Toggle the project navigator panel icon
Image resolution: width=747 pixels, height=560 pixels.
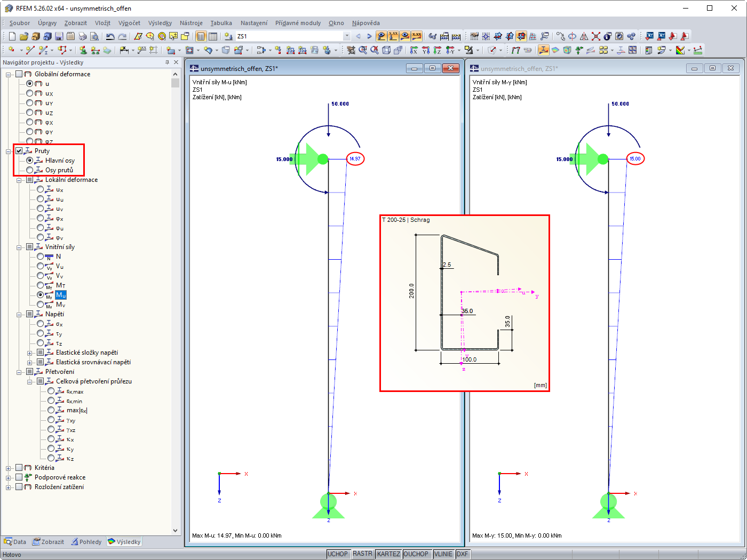coord(201,36)
